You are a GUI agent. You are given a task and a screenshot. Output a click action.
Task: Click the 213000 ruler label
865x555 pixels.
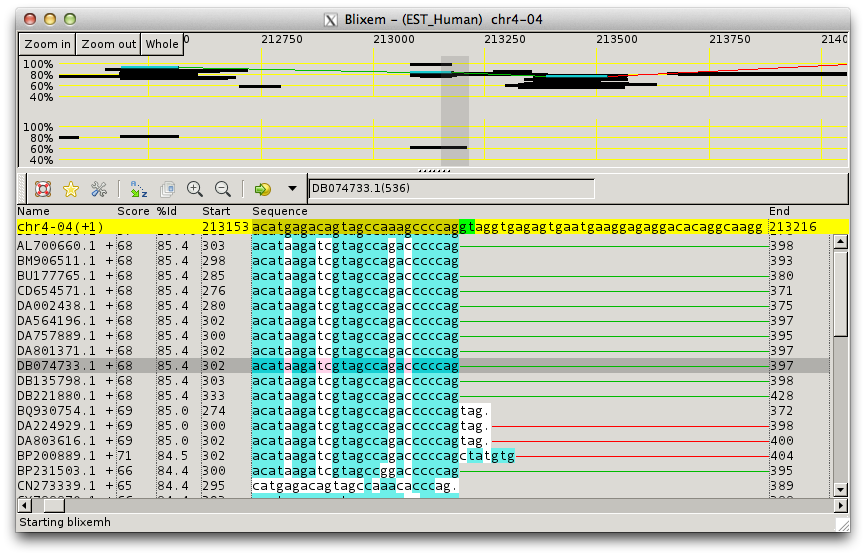pos(393,39)
